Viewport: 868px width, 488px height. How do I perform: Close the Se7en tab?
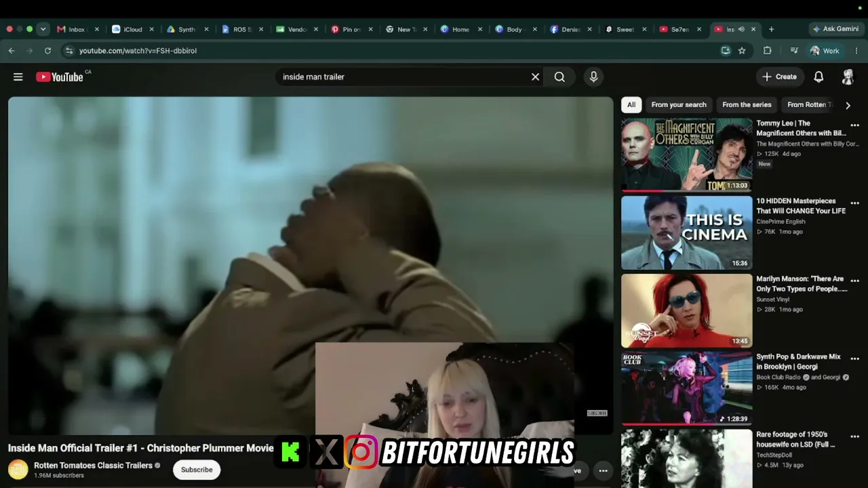(x=698, y=29)
